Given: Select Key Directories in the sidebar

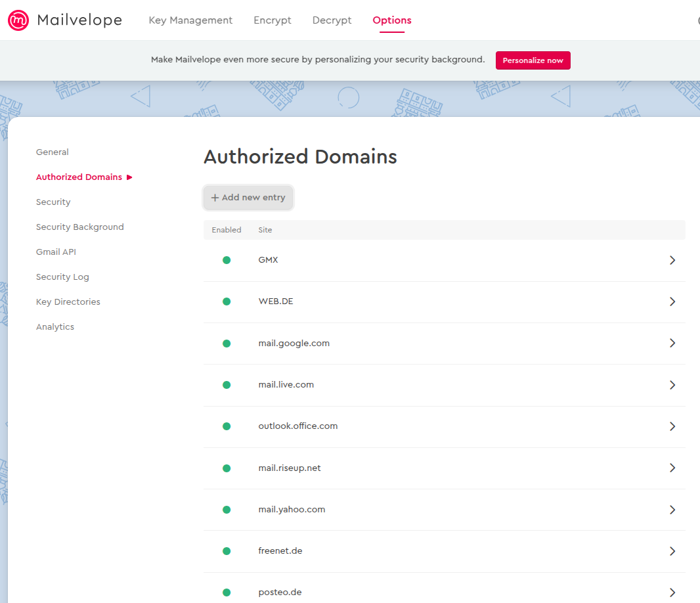Looking at the screenshot, I should (68, 302).
